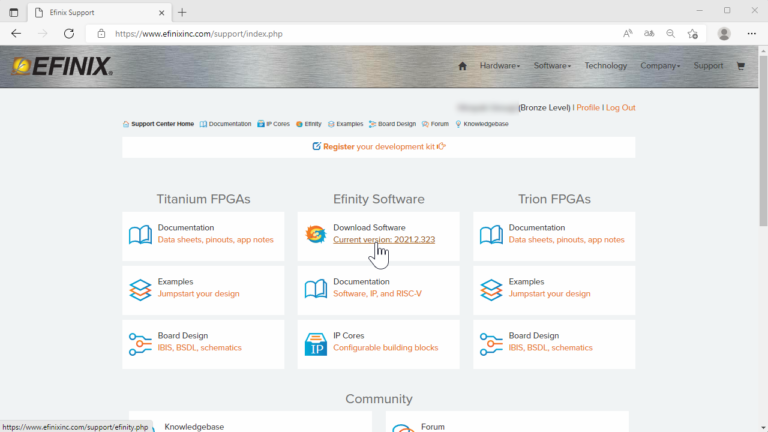This screenshot has width=768, height=432.
Task: Open the browser profile avatar icon
Action: (724, 33)
